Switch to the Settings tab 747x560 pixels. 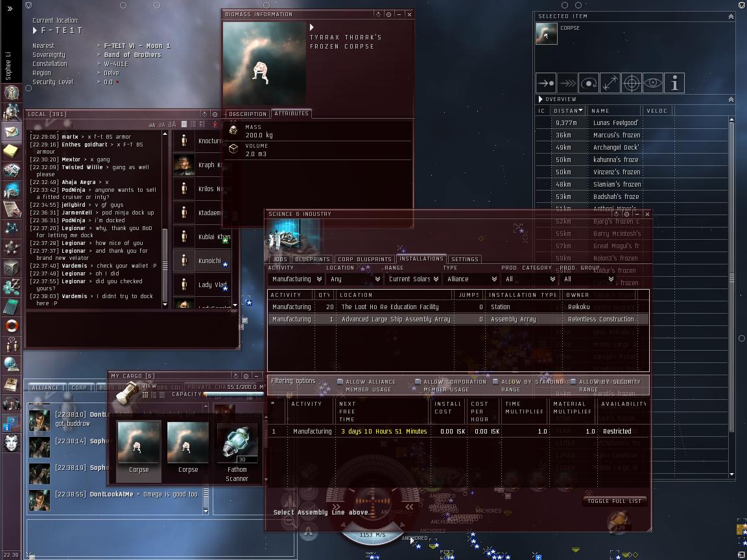point(464,259)
